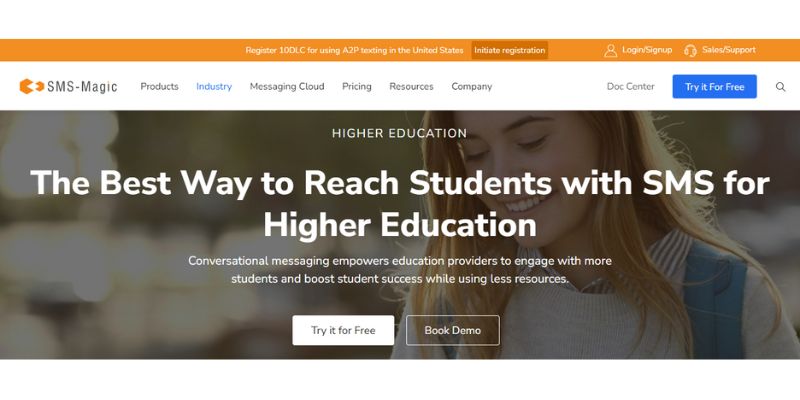This screenshot has height=400, width=800.
Task: Click the headset icon beside Sales/Support
Action: pyautogui.click(x=690, y=51)
